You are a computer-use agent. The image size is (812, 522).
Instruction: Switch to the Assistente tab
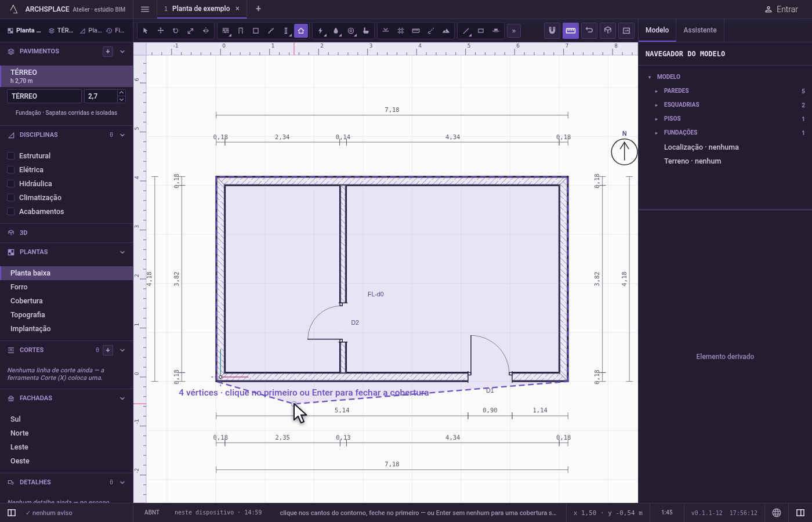[700, 30]
